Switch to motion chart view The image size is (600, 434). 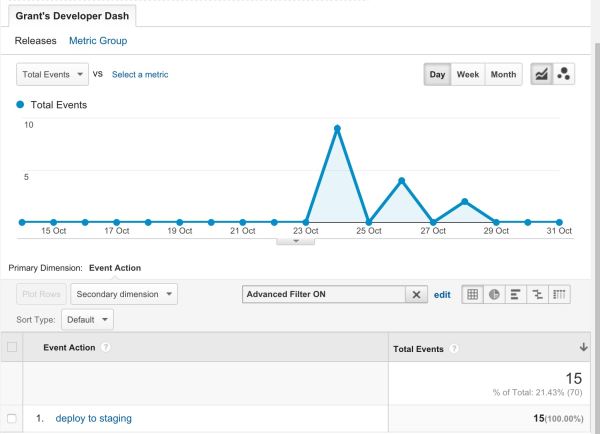564,74
